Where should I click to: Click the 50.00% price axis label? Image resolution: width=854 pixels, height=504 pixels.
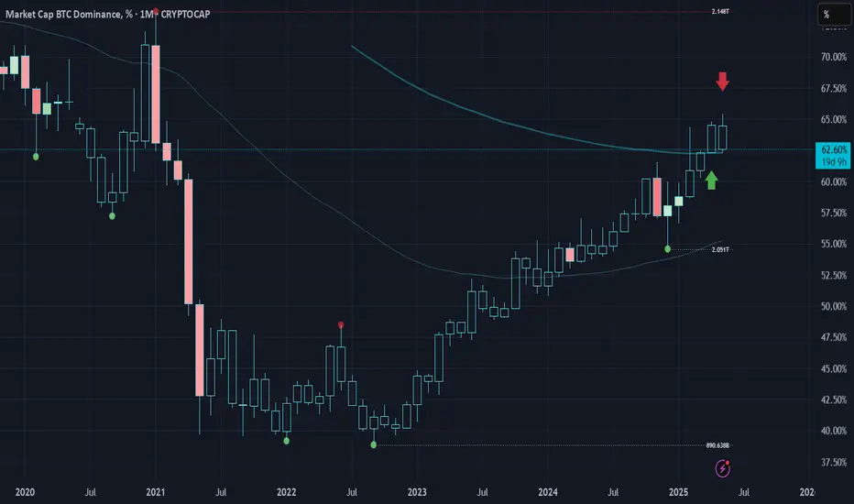click(834, 306)
